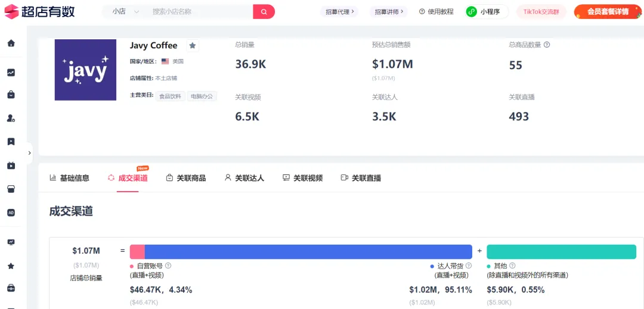This screenshot has width=644, height=309.
Task: Click the 美国 country label
Action: click(x=178, y=61)
